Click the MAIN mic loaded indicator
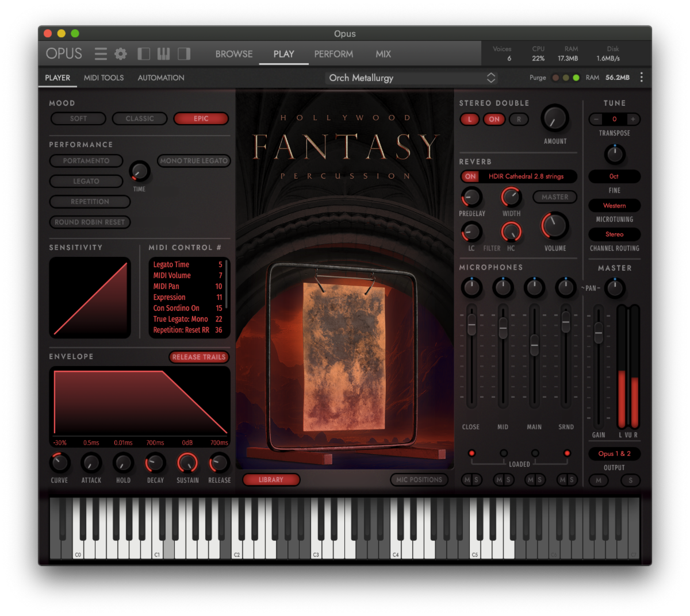The height and width of the screenshot is (616, 690). click(x=535, y=453)
